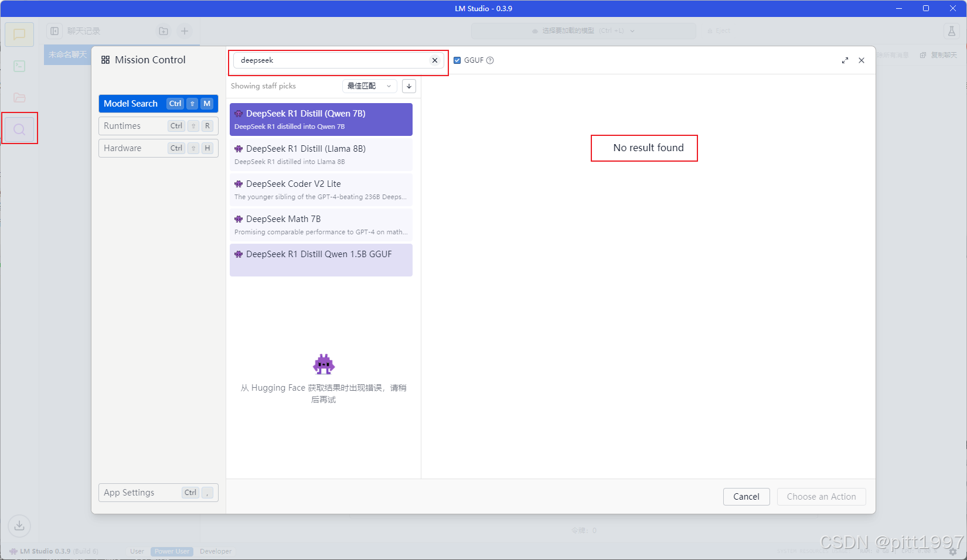The width and height of the screenshot is (967, 560).
Task: Click the Mission Control grid icon
Action: pyautogui.click(x=105, y=60)
